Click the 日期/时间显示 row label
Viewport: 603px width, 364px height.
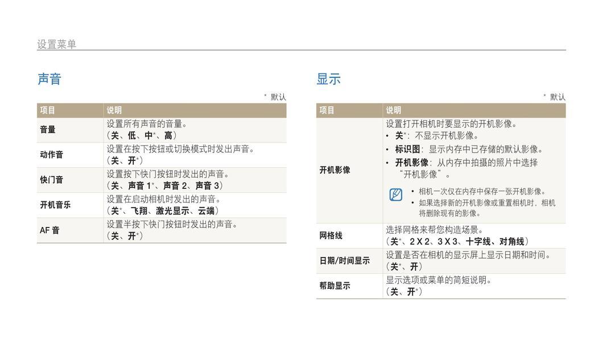pos(345,260)
